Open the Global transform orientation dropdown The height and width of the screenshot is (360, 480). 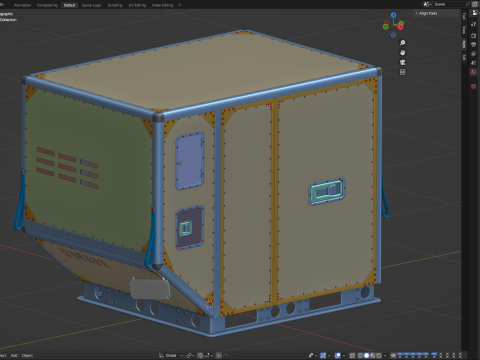pyautogui.click(x=171, y=355)
